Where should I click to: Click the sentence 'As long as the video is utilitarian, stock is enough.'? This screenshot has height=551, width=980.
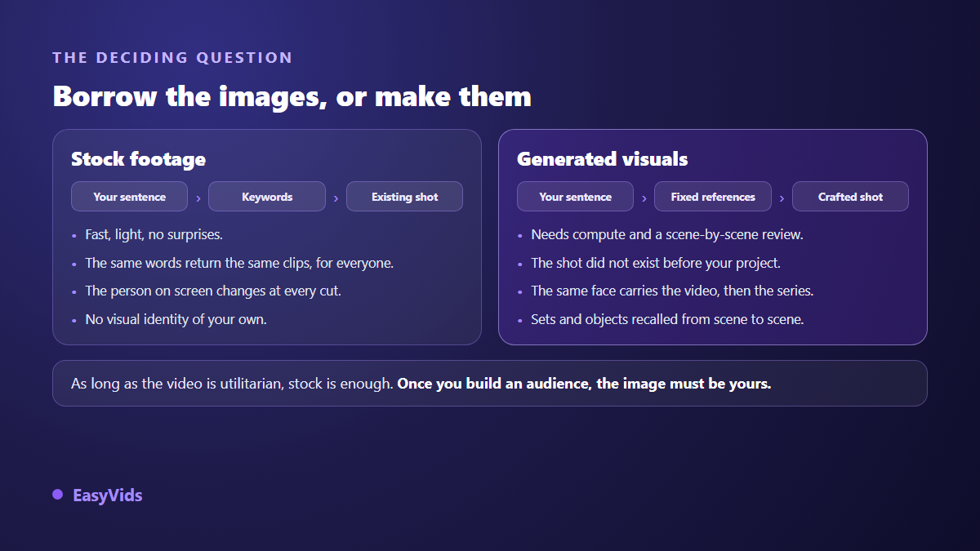[x=232, y=384]
